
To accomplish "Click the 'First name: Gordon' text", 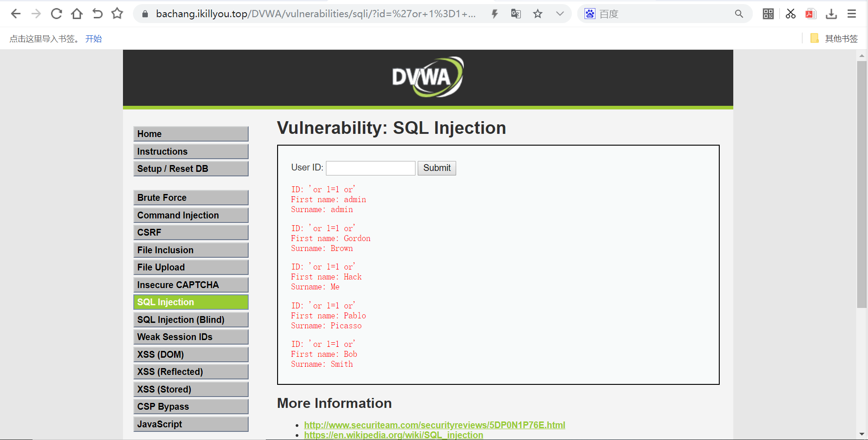I will click(x=330, y=238).
